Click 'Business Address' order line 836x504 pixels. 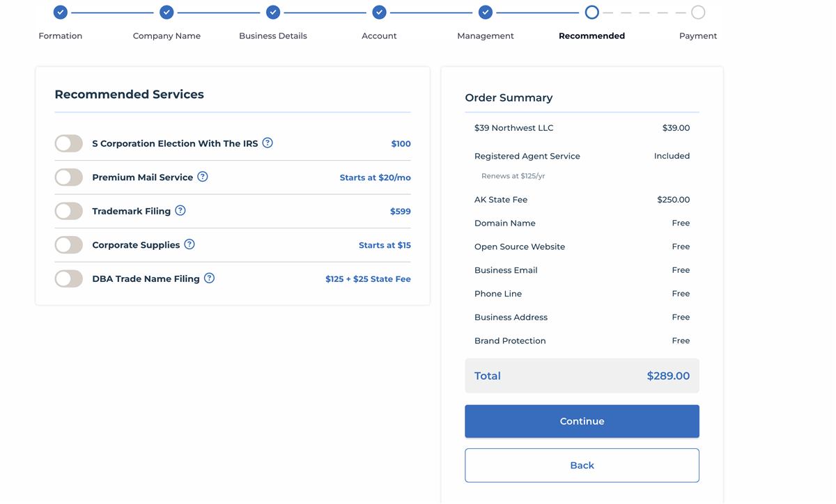pyautogui.click(x=511, y=317)
